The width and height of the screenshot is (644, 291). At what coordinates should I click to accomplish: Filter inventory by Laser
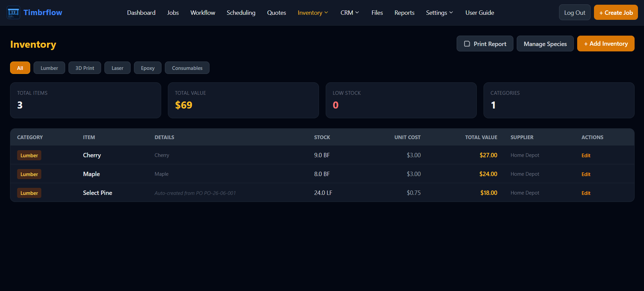tap(118, 68)
